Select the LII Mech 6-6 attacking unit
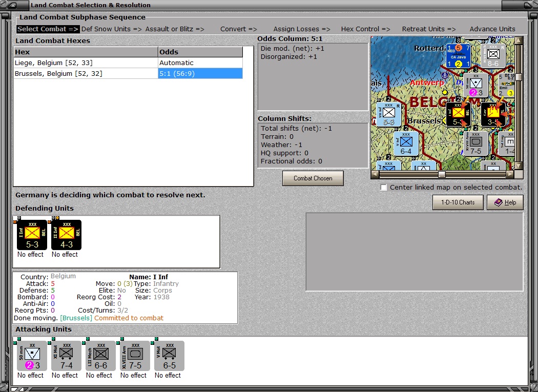This screenshot has width=538, height=392. (x=100, y=356)
